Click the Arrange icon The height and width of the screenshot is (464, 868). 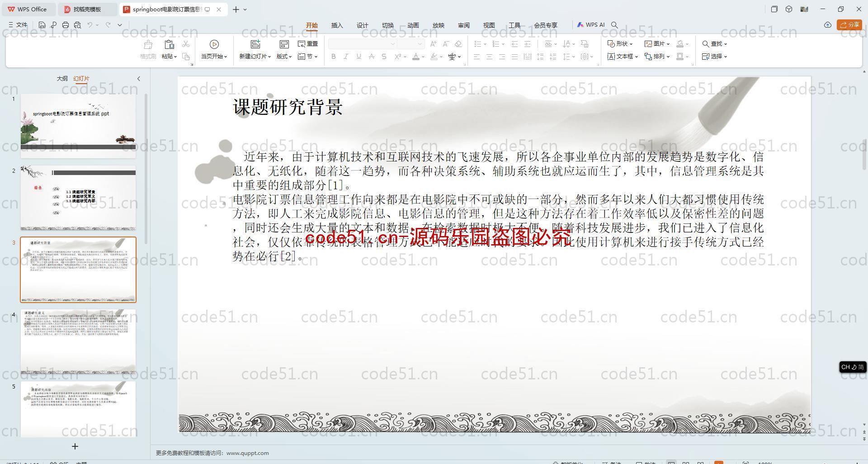coord(648,57)
